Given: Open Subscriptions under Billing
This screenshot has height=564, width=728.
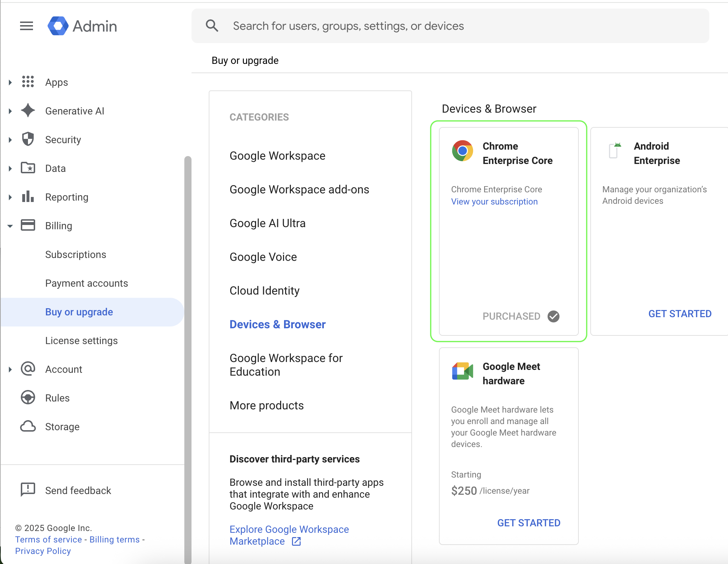Looking at the screenshot, I should tap(76, 254).
